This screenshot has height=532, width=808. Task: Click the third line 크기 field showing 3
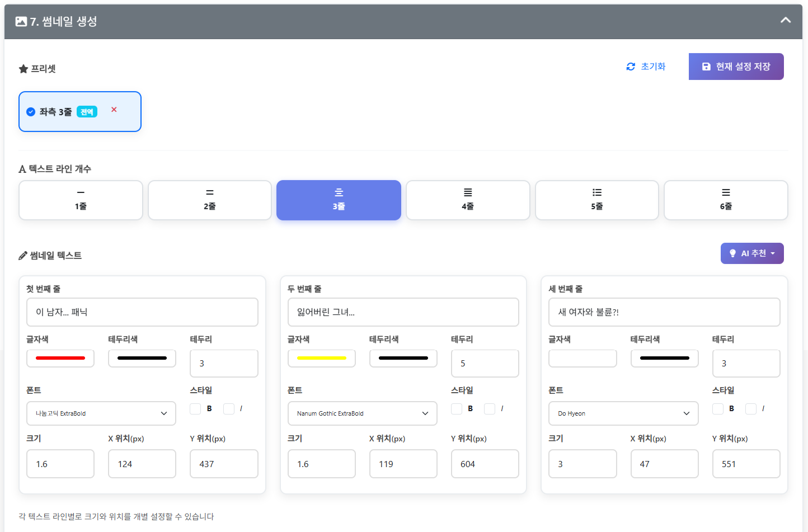click(582, 464)
